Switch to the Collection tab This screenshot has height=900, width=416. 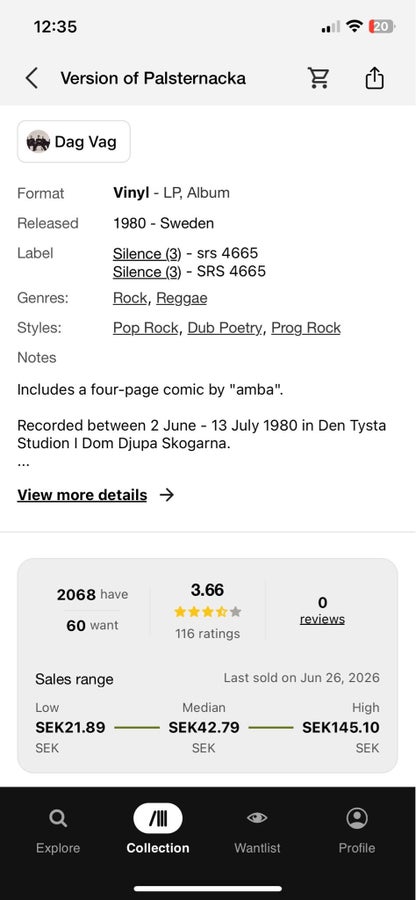click(158, 829)
